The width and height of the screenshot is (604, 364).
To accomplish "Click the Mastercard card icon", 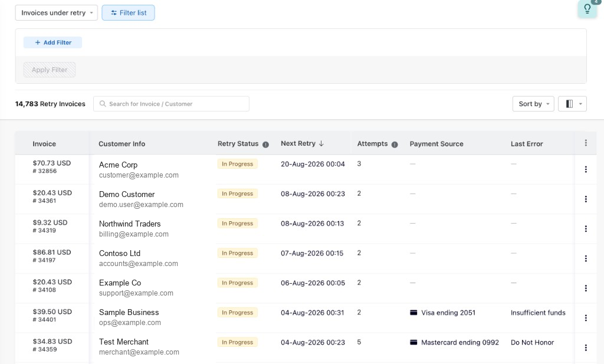I will (x=413, y=342).
